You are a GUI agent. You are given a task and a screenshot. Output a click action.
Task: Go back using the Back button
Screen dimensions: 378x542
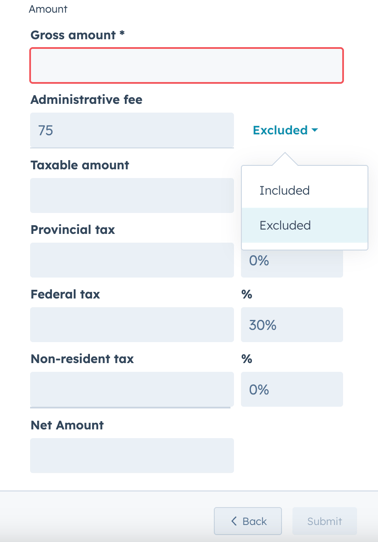[248, 521]
